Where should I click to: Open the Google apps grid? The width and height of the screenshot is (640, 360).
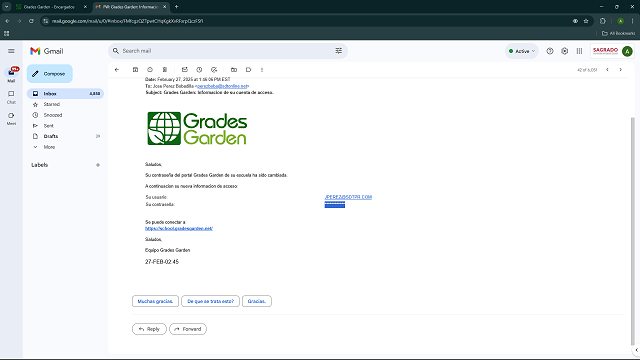[x=579, y=51]
